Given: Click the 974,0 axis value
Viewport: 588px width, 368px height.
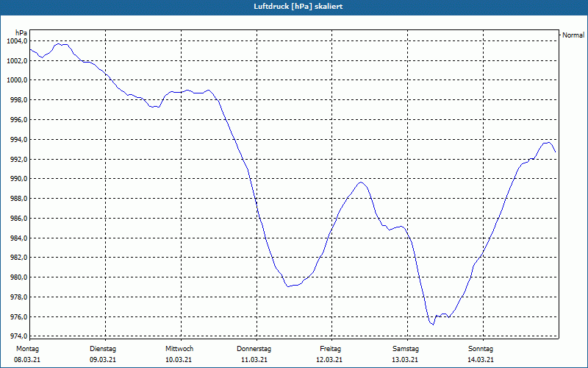Looking at the screenshot, I should [18, 336].
